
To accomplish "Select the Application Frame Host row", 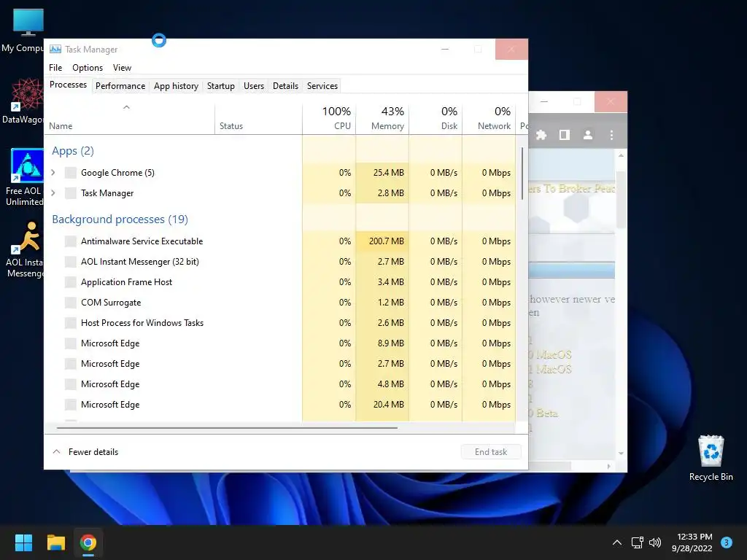I will click(280, 282).
